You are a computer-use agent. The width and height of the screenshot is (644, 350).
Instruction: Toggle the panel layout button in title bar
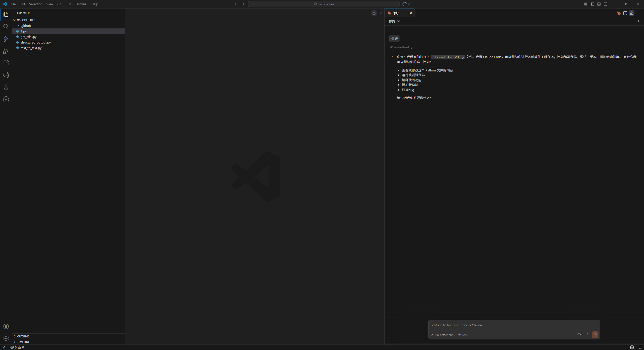coord(599,4)
